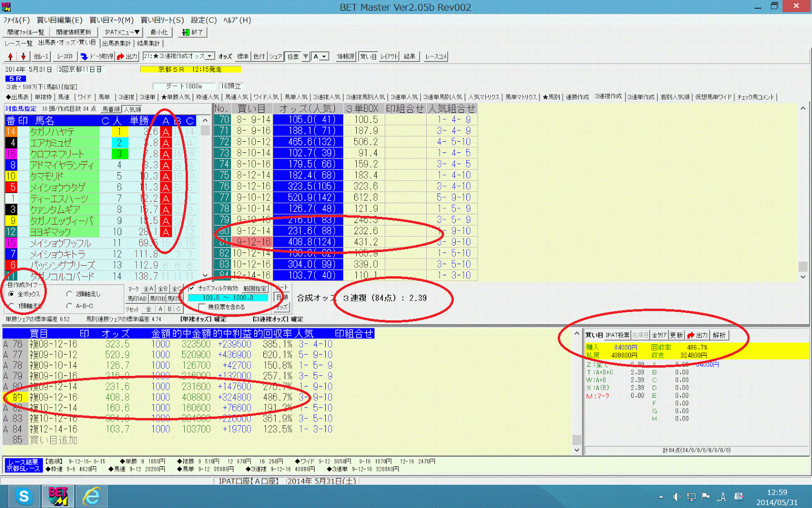Click the 出力 button in bet list panel
This screenshot has width=812, height=508.
pos(697,335)
